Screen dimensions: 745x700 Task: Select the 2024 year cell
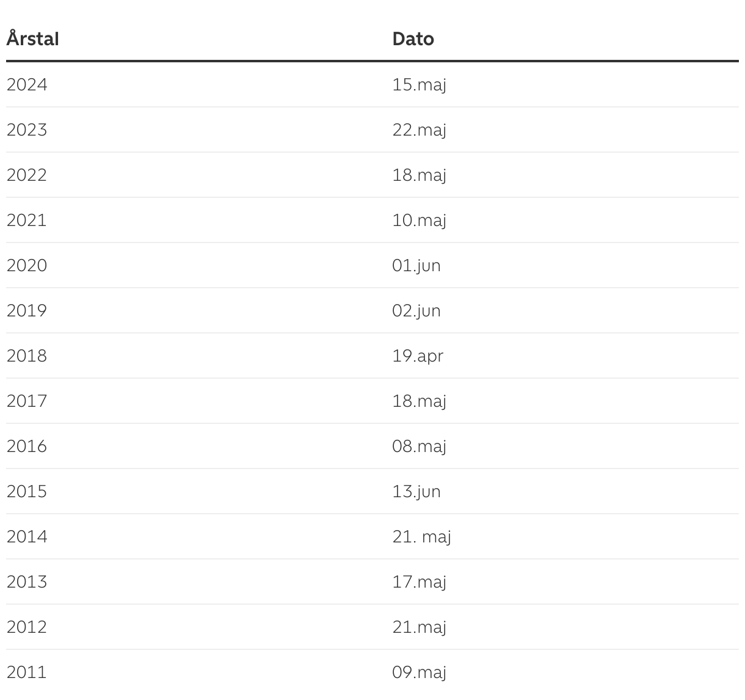(x=27, y=84)
